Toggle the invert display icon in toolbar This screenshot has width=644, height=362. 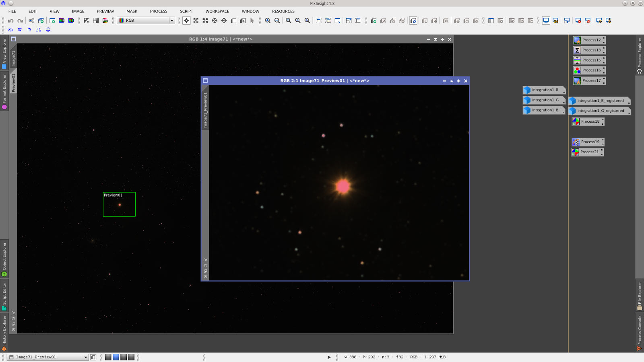[87, 21]
